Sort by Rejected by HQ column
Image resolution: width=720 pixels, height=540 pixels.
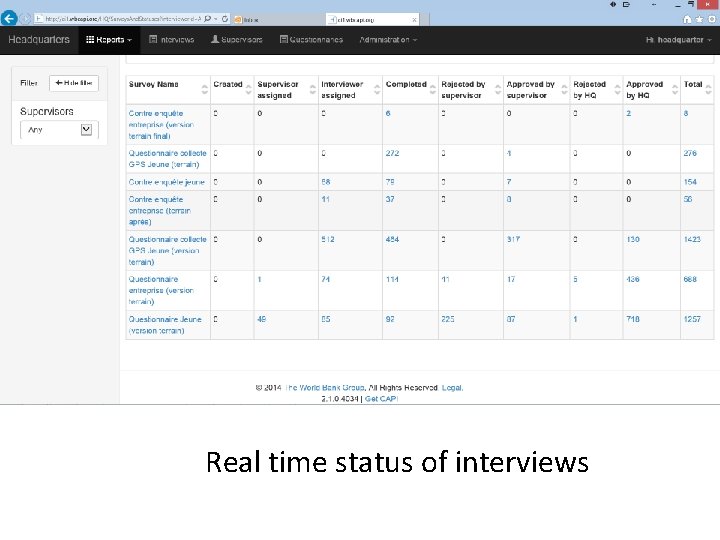[x=596, y=90]
